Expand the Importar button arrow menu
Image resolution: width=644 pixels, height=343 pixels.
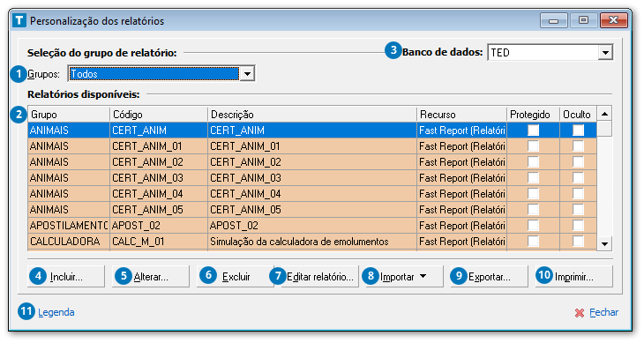click(423, 277)
